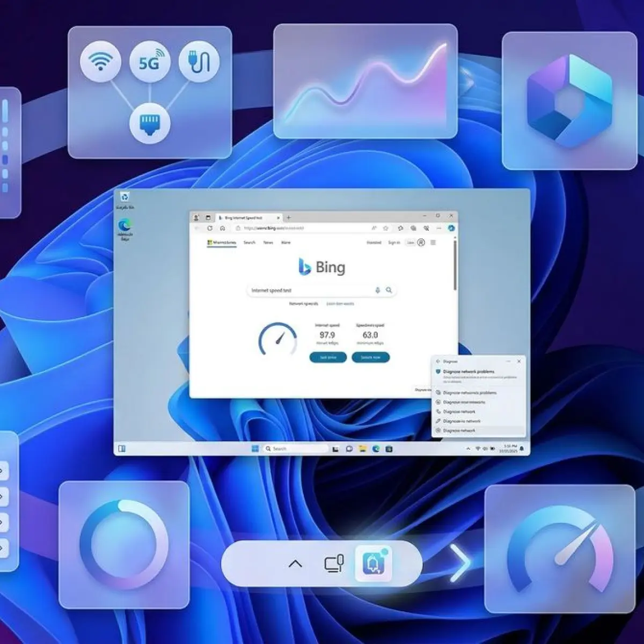Click the Edge address bar URL
Viewport: 644px width, 644px height.
click(273, 228)
